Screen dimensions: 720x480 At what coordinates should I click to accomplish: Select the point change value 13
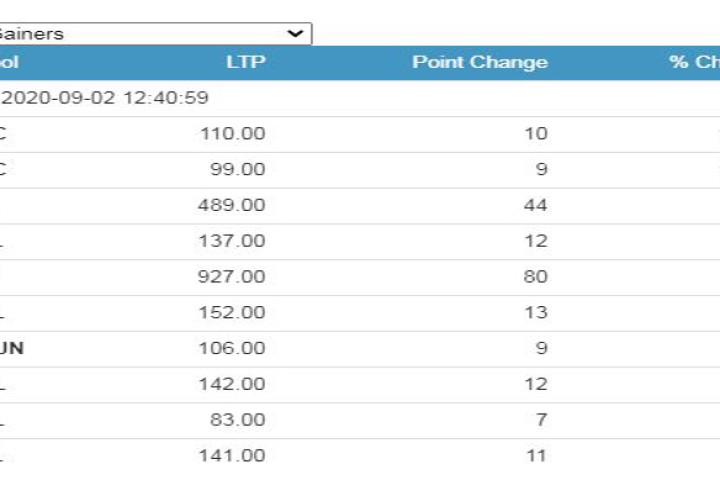(536, 313)
